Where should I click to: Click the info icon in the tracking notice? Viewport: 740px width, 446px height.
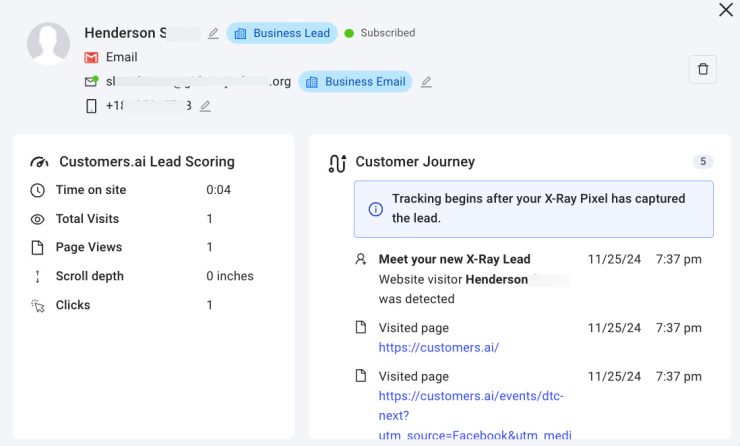coord(376,209)
